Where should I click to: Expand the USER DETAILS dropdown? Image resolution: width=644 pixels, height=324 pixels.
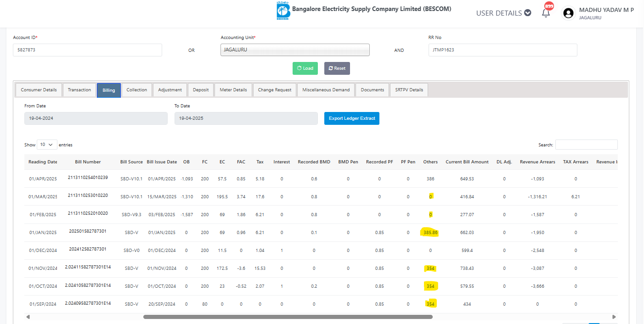(x=503, y=13)
